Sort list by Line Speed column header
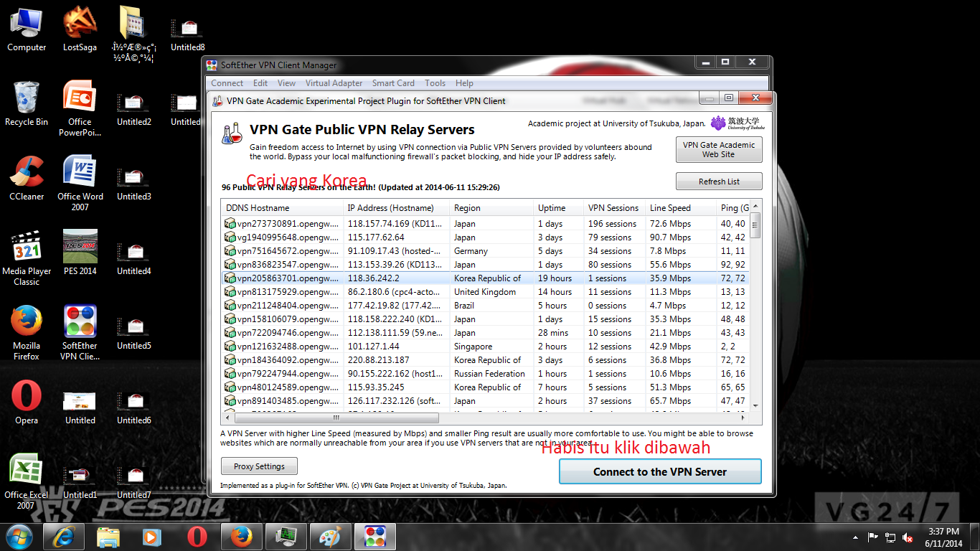This screenshot has height=551, width=980. coord(680,208)
